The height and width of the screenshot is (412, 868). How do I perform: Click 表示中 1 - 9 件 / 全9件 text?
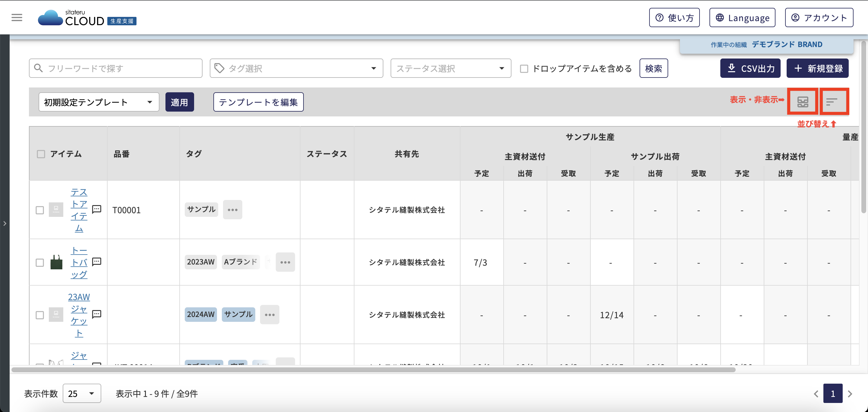[157, 394]
